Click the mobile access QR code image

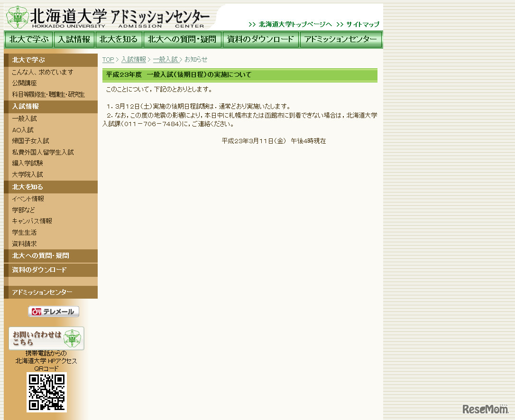click(46, 393)
